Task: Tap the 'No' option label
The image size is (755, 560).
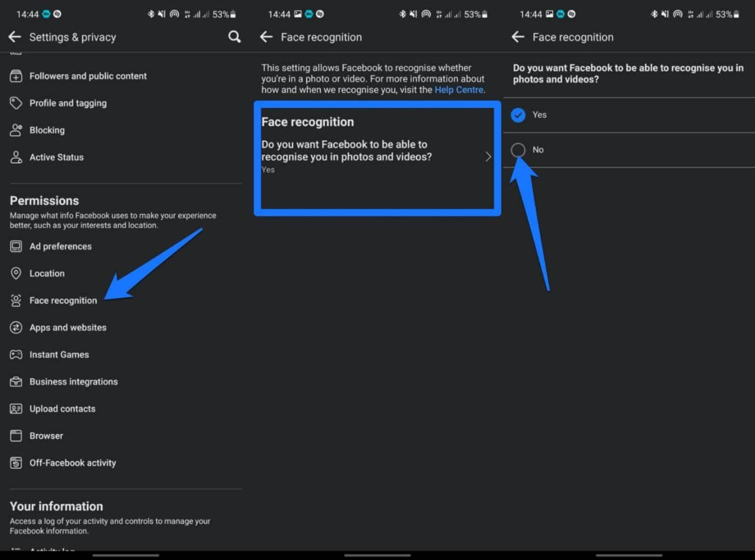Action: point(538,150)
